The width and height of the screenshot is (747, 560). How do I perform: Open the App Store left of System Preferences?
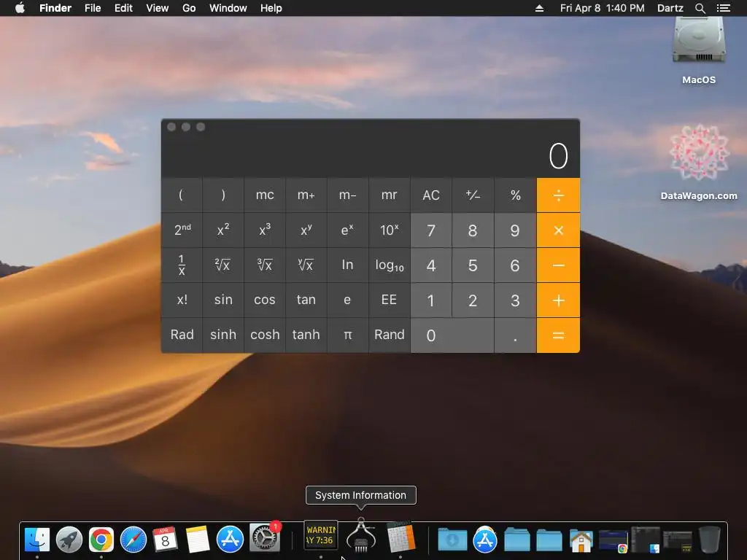pyautogui.click(x=230, y=540)
